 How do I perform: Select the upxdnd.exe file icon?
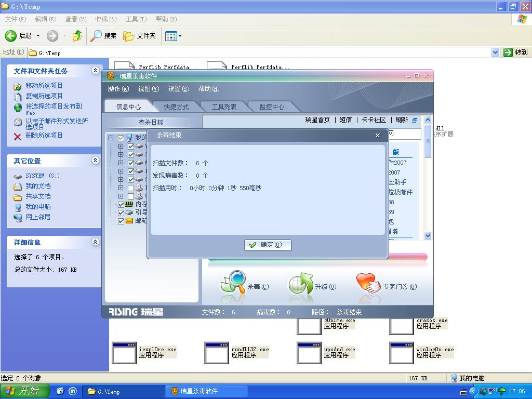pyautogui.click(x=309, y=353)
